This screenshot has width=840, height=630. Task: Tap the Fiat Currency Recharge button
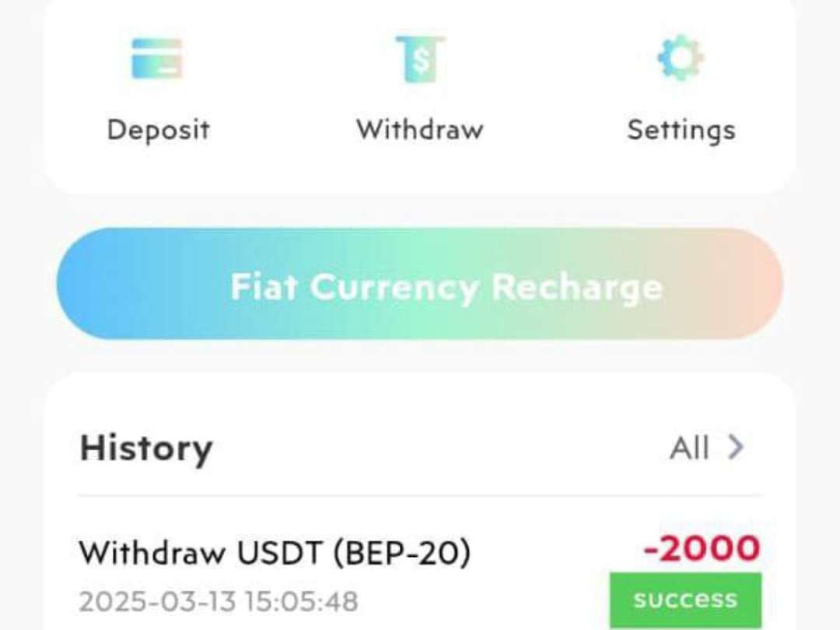click(x=420, y=283)
